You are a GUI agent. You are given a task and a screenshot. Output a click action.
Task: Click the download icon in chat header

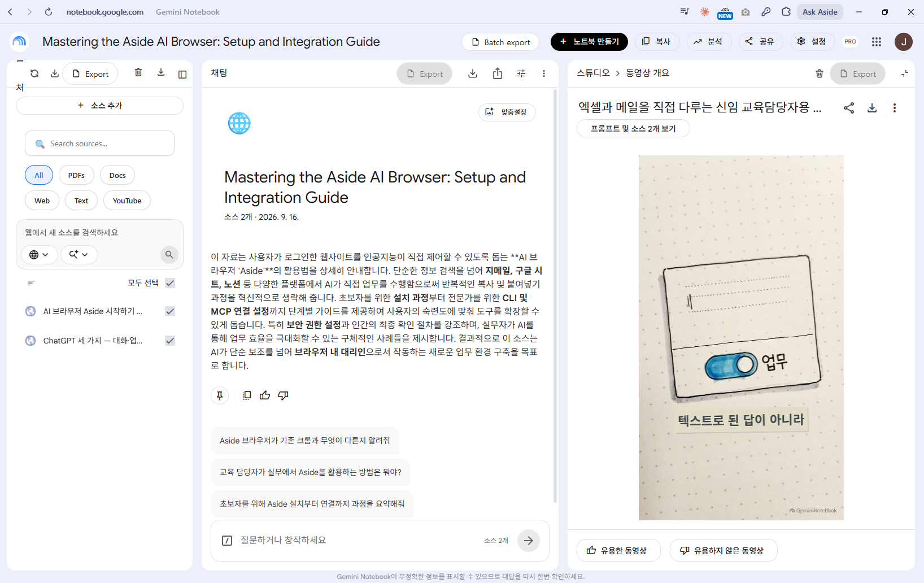473,73
